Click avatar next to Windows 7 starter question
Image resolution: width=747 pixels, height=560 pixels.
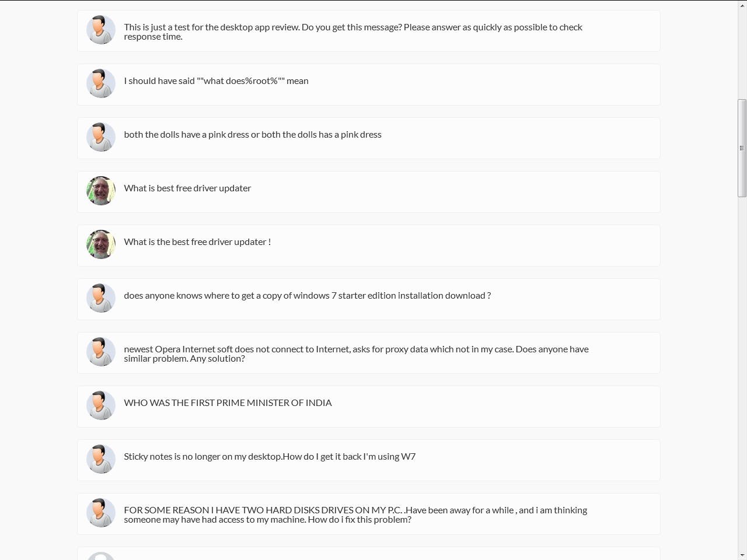pyautogui.click(x=101, y=298)
